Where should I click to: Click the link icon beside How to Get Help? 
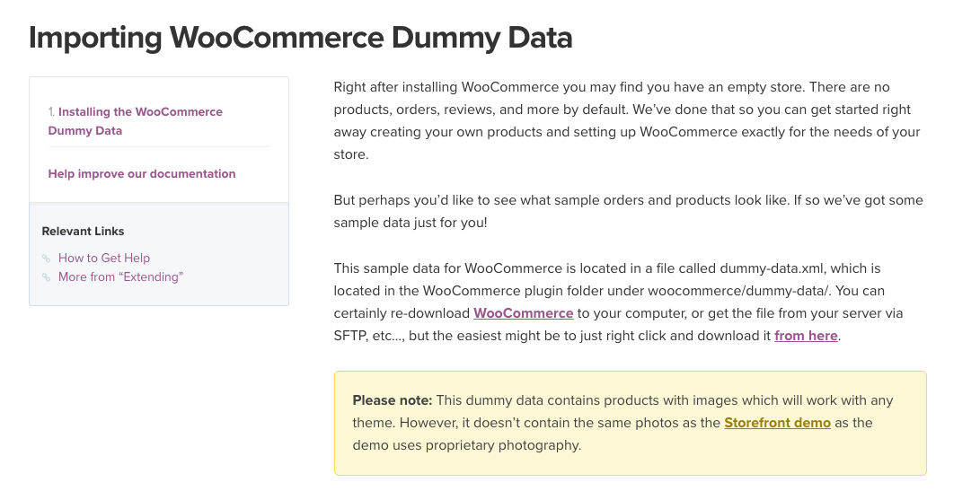coord(46,259)
